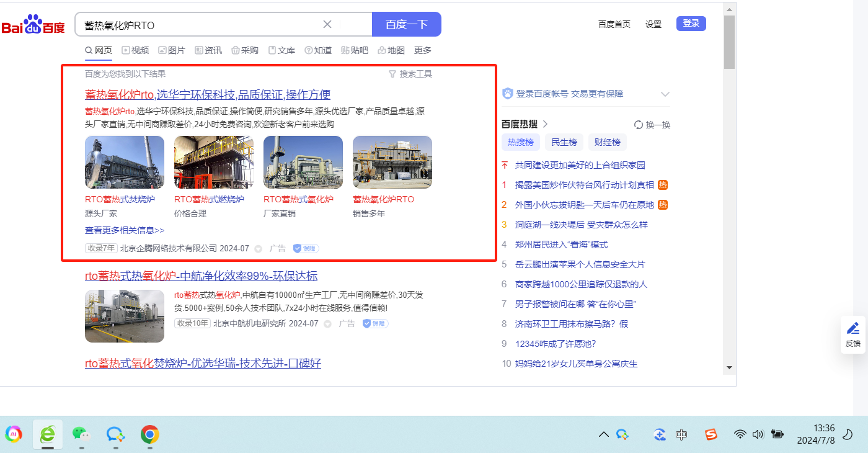
Task: Open the feedback (反馈) pencil icon
Action: coord(853,328)
